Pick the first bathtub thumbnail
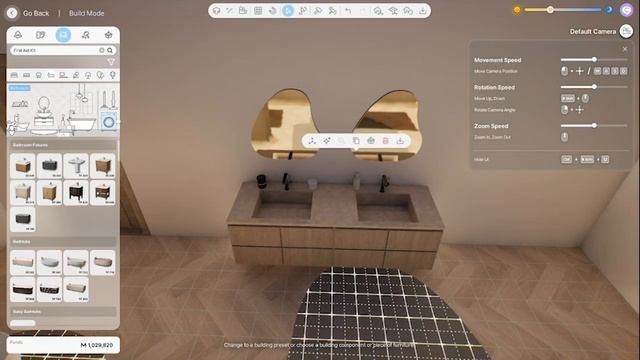Viewport: 640px width, 360px height. (23, 262)
